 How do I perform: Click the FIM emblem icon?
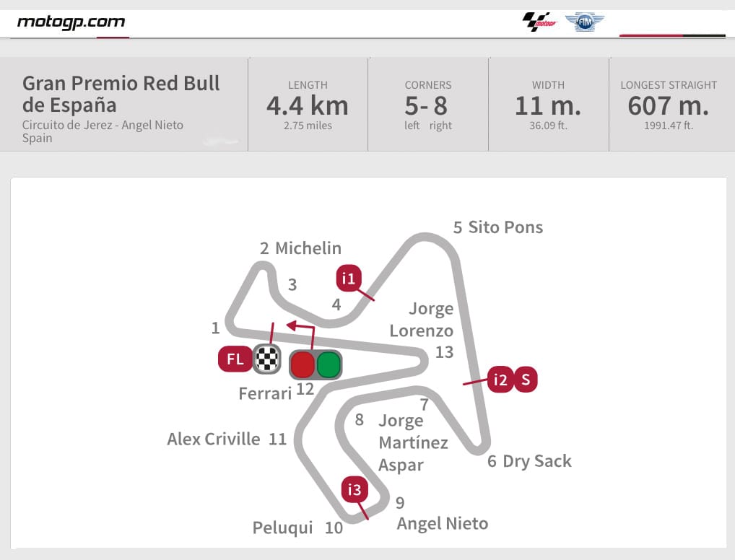(x=583, y=22)
